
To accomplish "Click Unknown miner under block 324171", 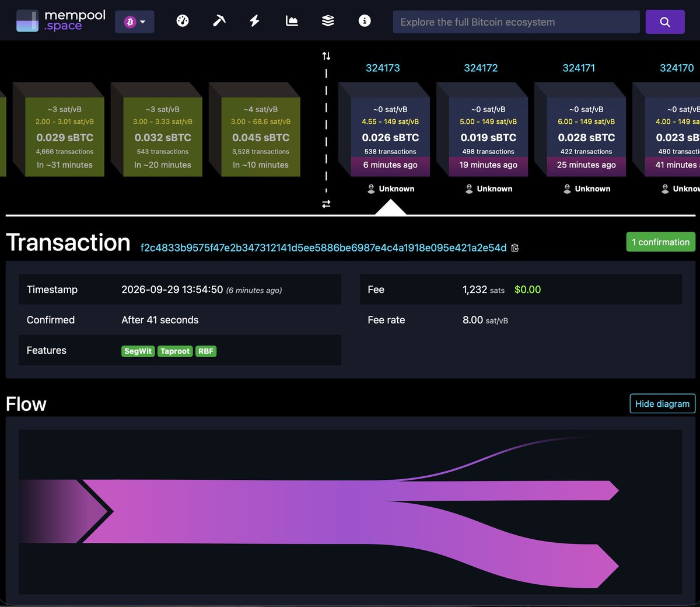I will (587, 189).
